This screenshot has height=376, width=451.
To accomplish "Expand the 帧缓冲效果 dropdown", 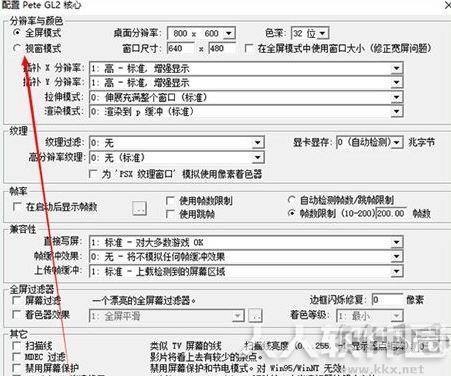I will coord(246,256).
